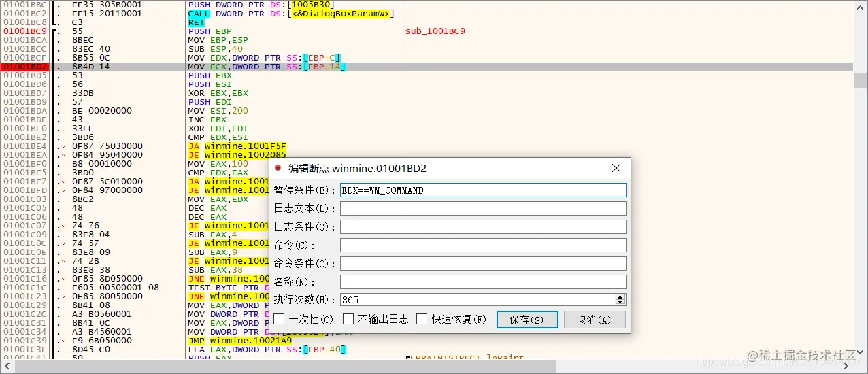Select the RET instruction row
This screenshot has width=868, height=374.
[x=197, y=22]
